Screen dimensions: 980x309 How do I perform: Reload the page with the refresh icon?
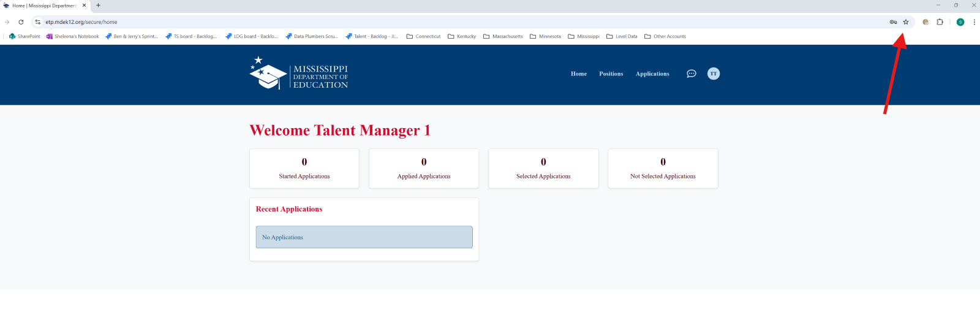click(x=21, y=22)
